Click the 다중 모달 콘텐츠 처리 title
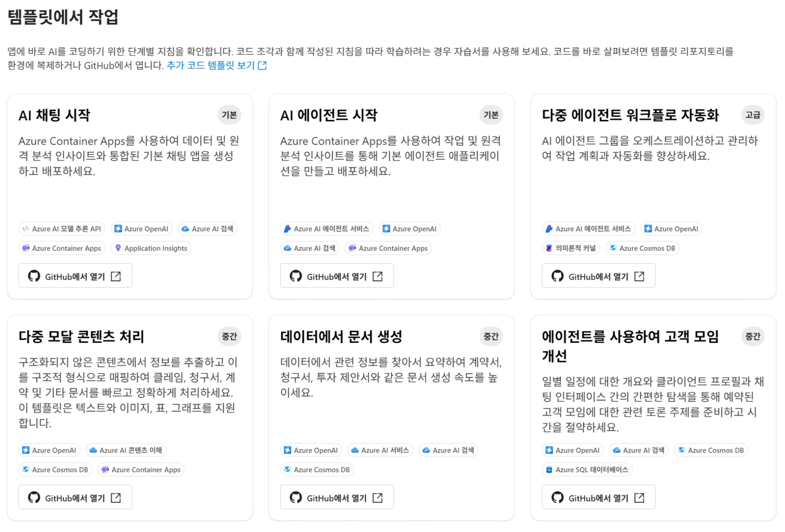 [x=81, y=336]
